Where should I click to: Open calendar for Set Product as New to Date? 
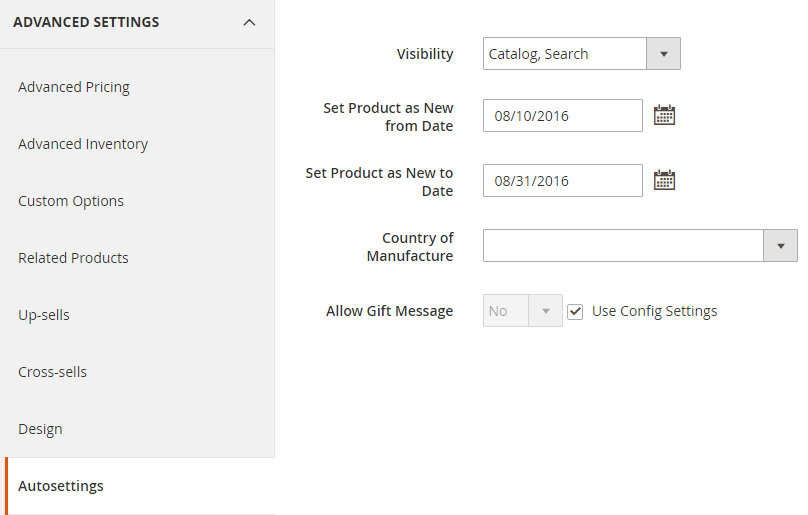pyautogui.click(x=664, y=180)
